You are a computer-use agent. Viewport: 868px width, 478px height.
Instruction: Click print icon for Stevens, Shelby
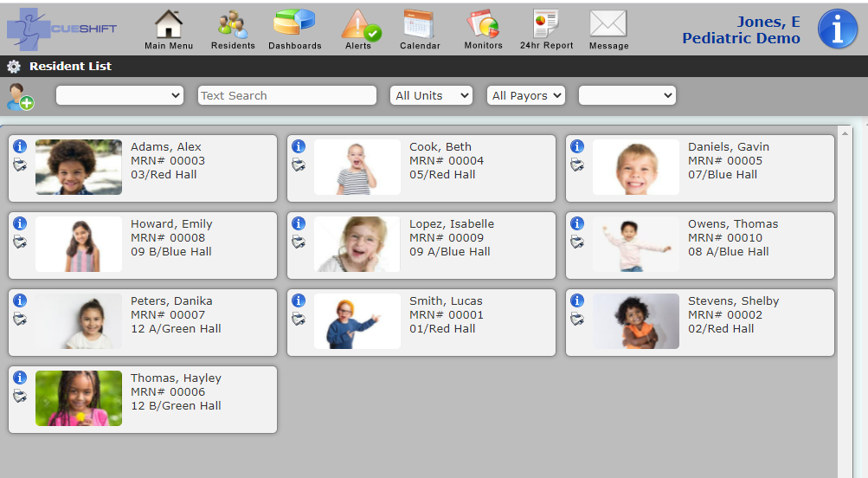coord(577,319)
